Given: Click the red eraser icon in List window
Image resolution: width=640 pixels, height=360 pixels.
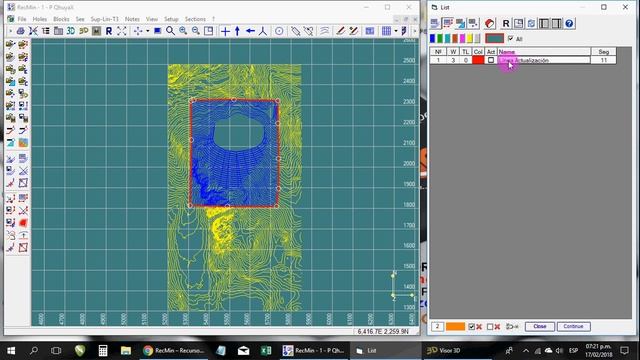Looking at the screenshot, I should [490, 23].
